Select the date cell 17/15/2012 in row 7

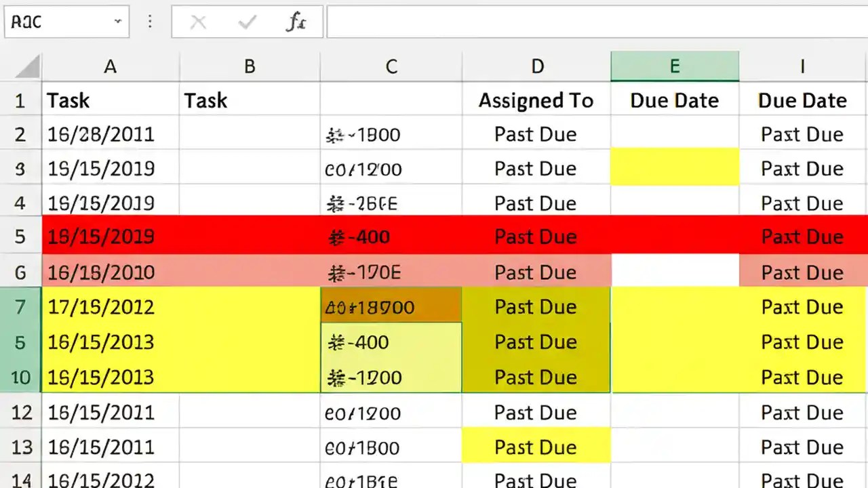(100, 306)
